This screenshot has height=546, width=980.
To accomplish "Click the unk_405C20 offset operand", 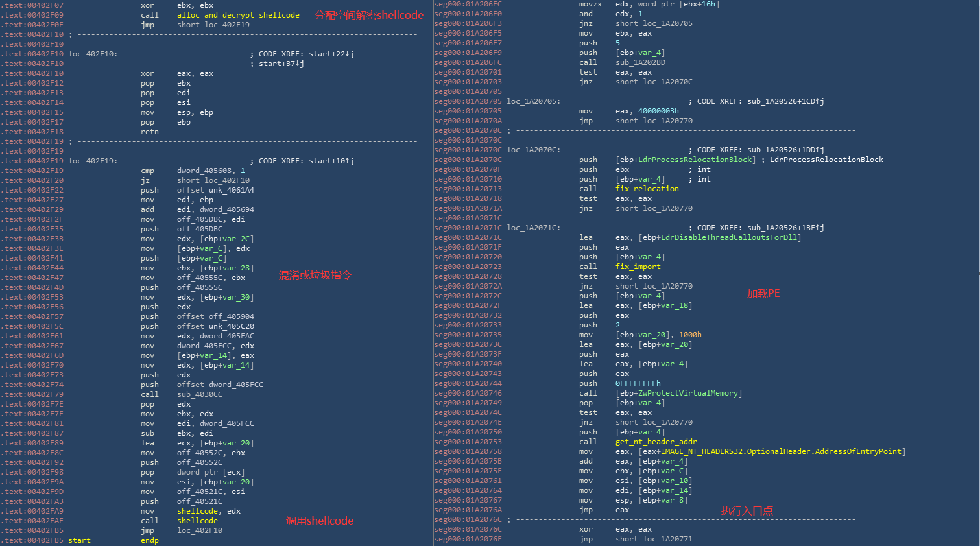I will click(x=231, y=326).
